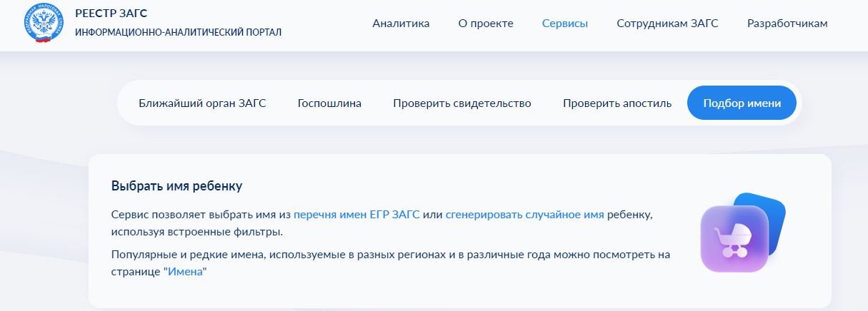Go to the Сотрудникам ЗАГС section
Image resolution: width=868 pixels, height=311 pixels.
pos(667,24)
